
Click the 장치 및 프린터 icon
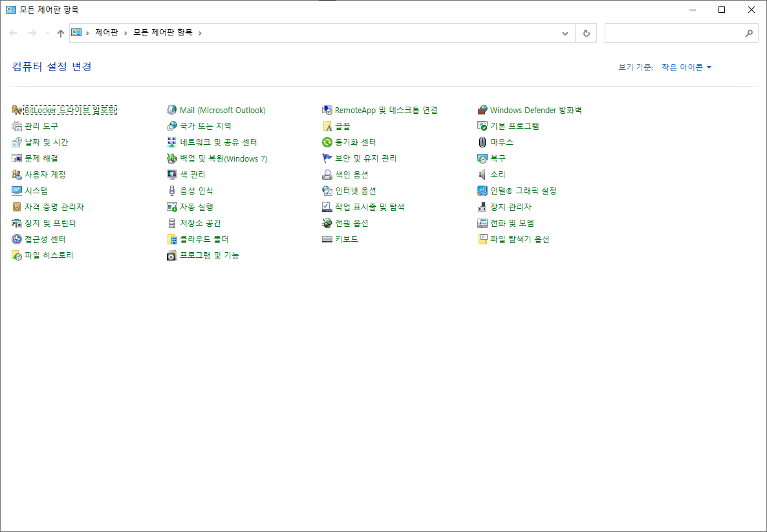pyautogui.click(x=17, y=223)
